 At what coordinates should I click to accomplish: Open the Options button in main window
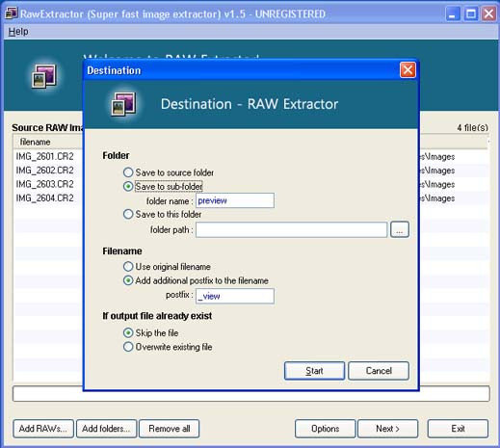[x=325, y=429]
